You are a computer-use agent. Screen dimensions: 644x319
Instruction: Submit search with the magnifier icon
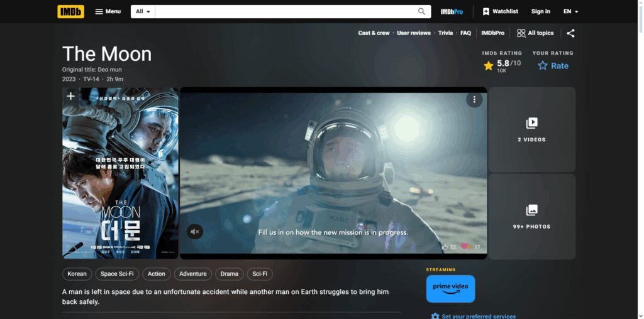click(422, 11)
